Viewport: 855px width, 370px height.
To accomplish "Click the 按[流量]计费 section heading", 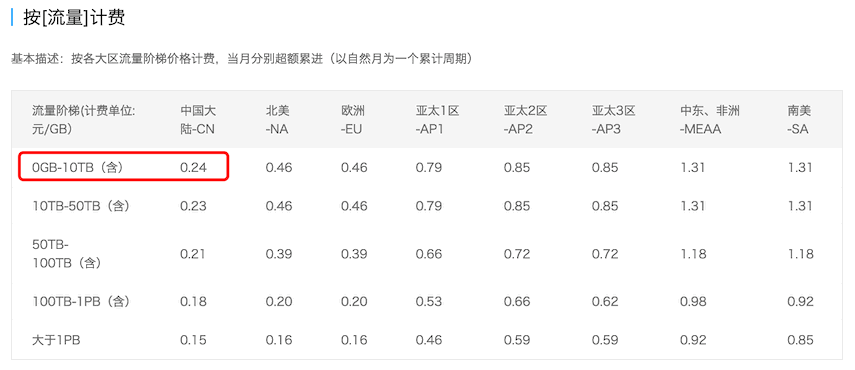I will pos(74,17).
